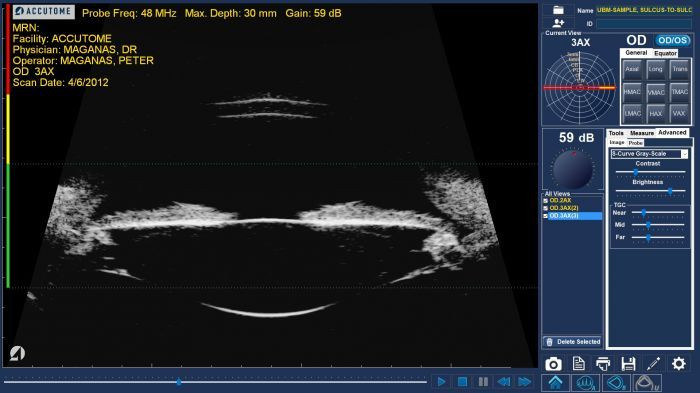The height and width of the screenshot is (393, 700).
Task: Click the Delete Selected button
Action: click(x=573, y=342)
